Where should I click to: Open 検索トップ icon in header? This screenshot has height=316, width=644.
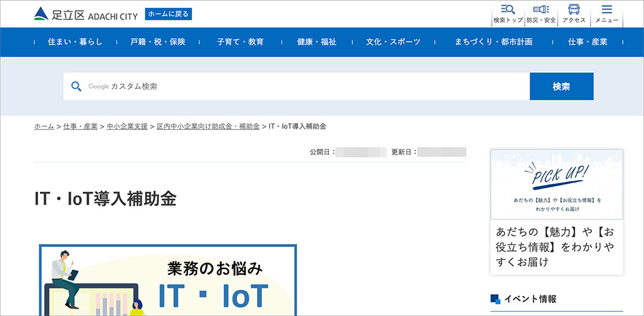click(508, 14)
